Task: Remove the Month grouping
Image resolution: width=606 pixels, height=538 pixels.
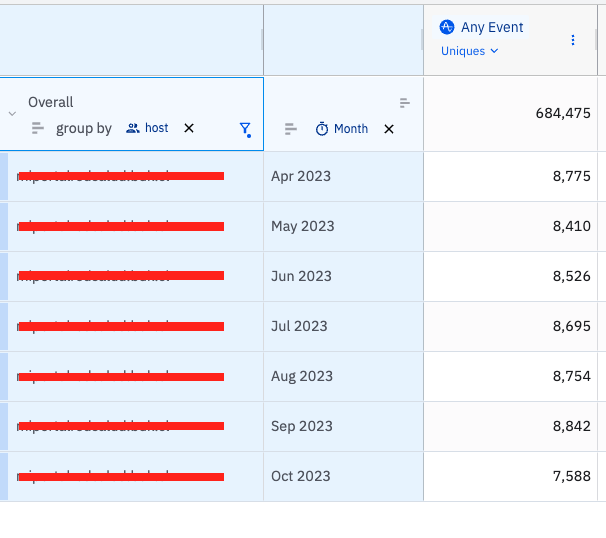Action: [x=389, y=129]
